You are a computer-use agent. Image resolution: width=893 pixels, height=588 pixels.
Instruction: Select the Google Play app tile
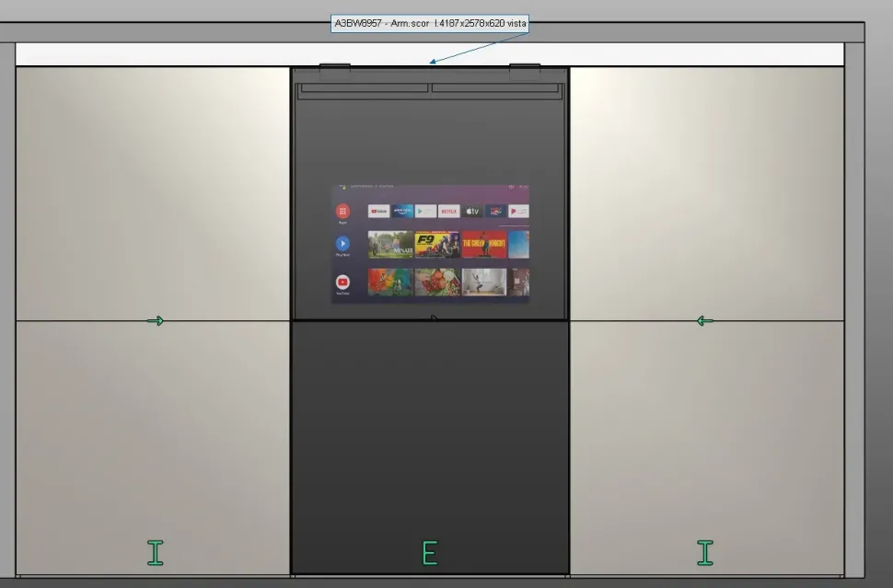click(x=425, y=211)
